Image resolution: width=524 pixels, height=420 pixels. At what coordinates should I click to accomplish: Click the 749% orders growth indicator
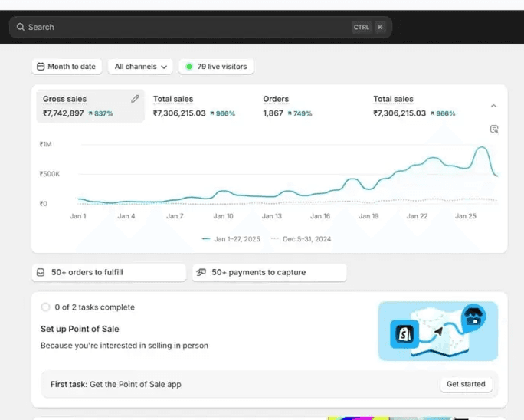point(300,113)
